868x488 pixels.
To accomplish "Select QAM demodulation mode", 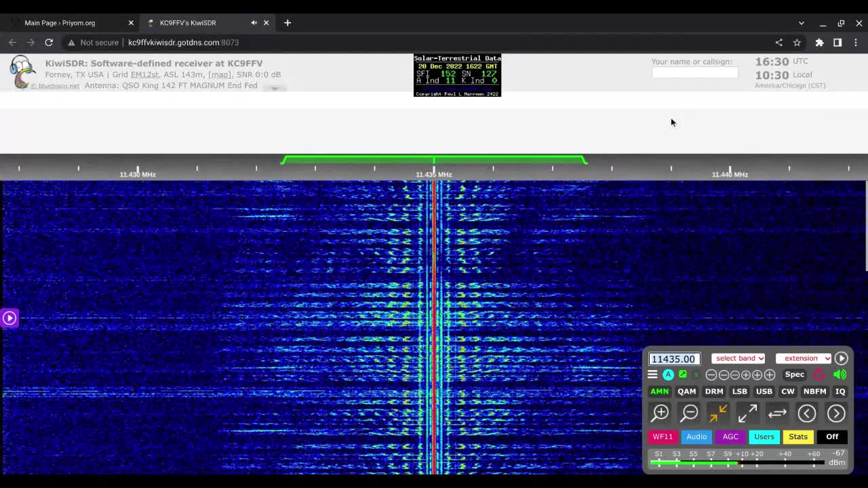I will click(x=687, y=391).
